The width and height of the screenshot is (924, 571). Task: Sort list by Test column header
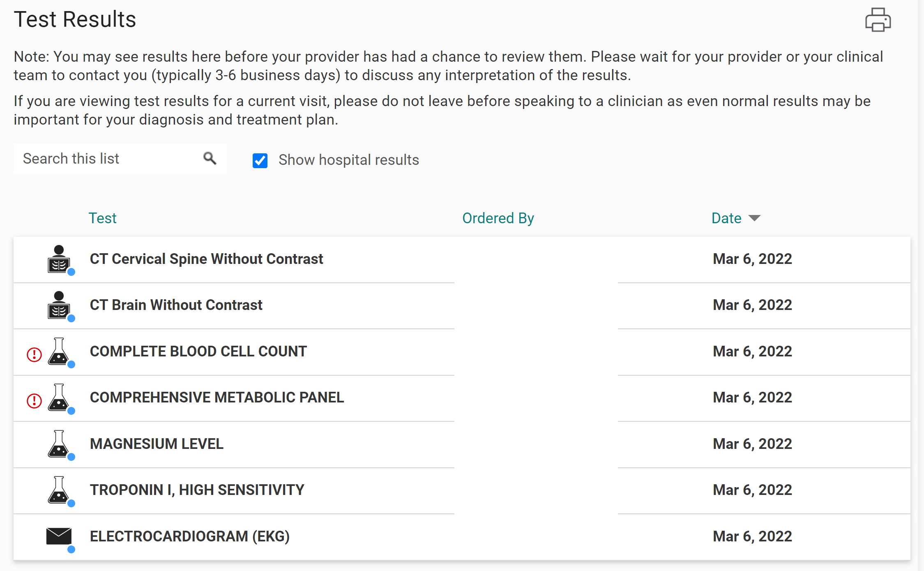click(102, 218)
